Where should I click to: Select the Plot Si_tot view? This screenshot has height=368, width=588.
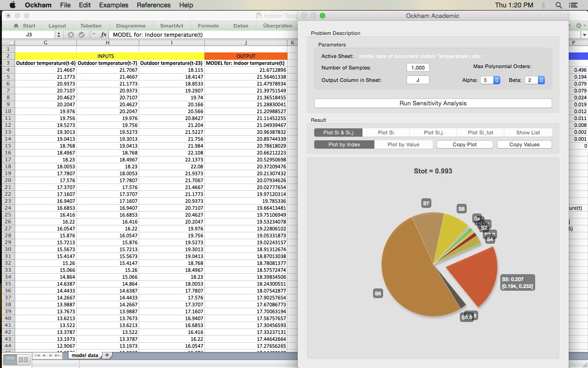point(480,132)
